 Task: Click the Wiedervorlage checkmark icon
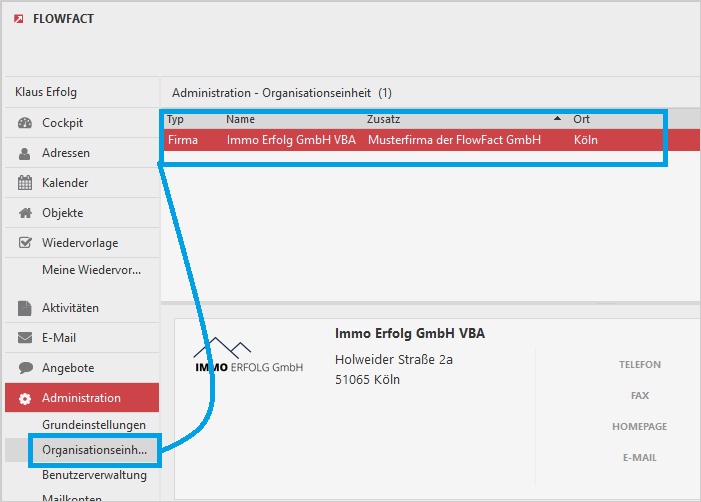pos(25,243)
